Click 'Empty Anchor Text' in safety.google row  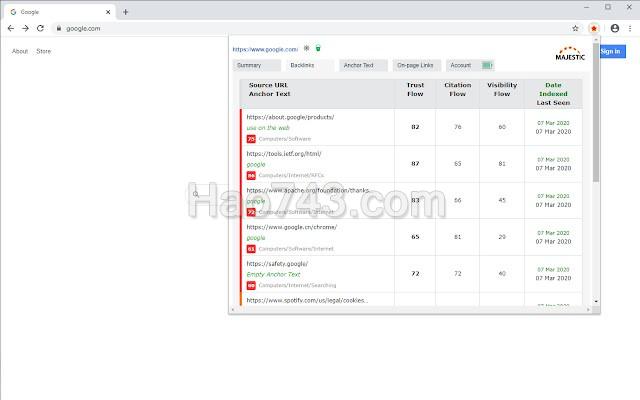[x=273, y=274]
